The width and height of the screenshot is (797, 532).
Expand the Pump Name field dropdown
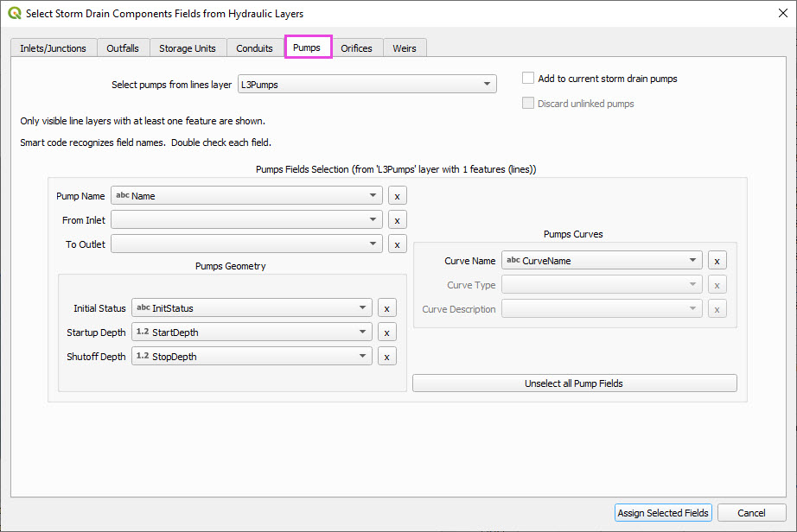(245, 196)
